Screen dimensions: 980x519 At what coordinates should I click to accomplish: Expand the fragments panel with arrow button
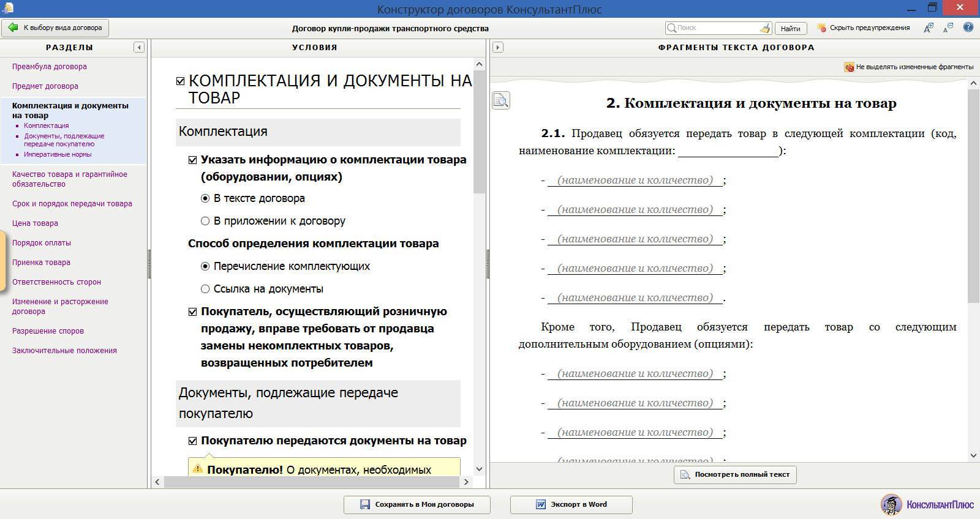[x=498, y=47]
